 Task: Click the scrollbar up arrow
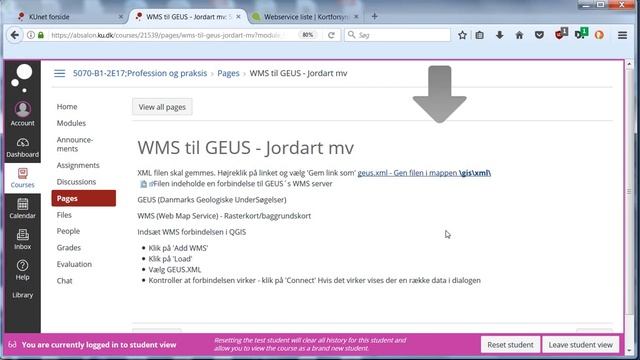[629, 64]
